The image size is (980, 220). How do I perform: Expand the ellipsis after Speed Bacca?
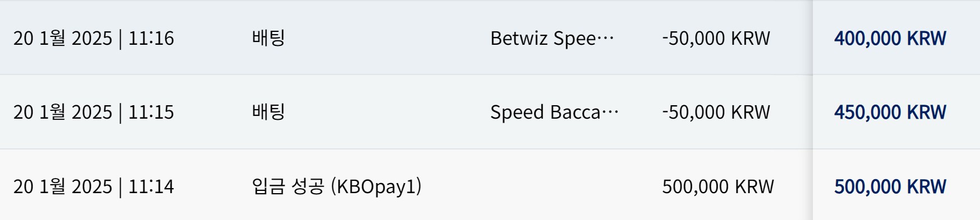(x=610, y=113)
